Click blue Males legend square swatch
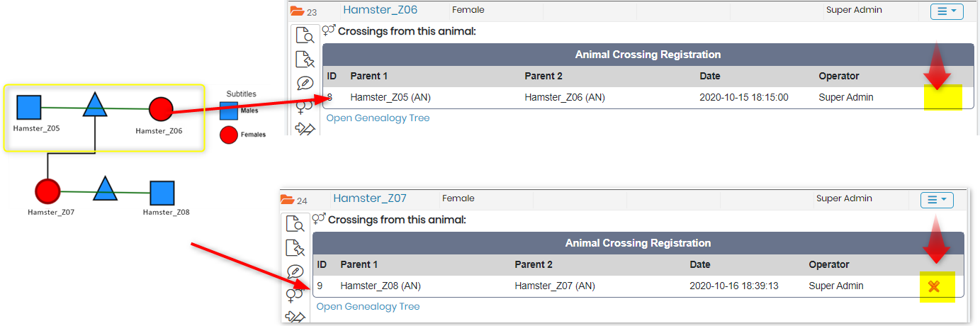 pyautogui.click(x=228, y=111)
